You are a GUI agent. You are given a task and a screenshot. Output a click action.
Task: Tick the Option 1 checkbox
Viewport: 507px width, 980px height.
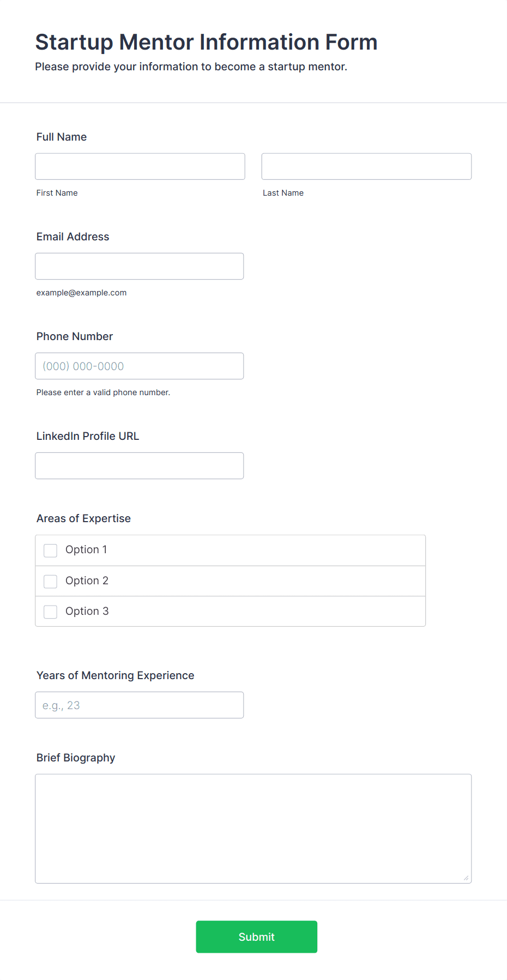click(51, 551)
